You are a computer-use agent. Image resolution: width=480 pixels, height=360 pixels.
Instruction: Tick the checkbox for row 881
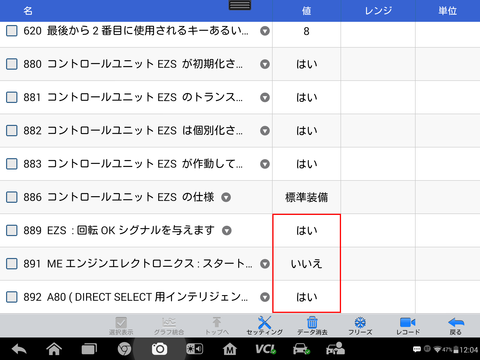12,97
